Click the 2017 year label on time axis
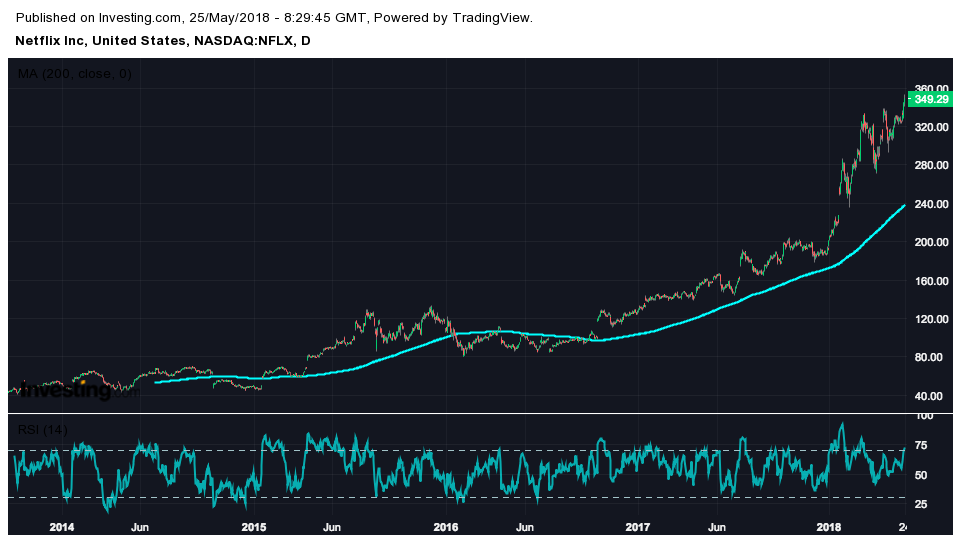The image size is (960, 540). click(638, 527)
